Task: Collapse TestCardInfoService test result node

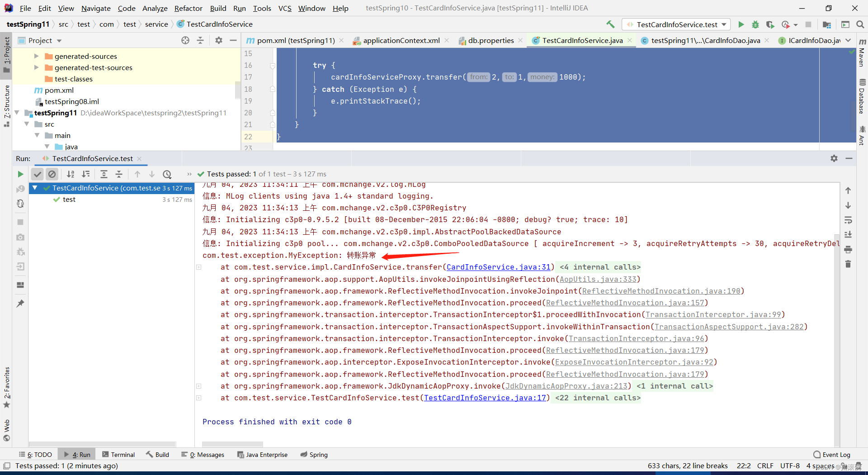Action: [x=35, y=188]
